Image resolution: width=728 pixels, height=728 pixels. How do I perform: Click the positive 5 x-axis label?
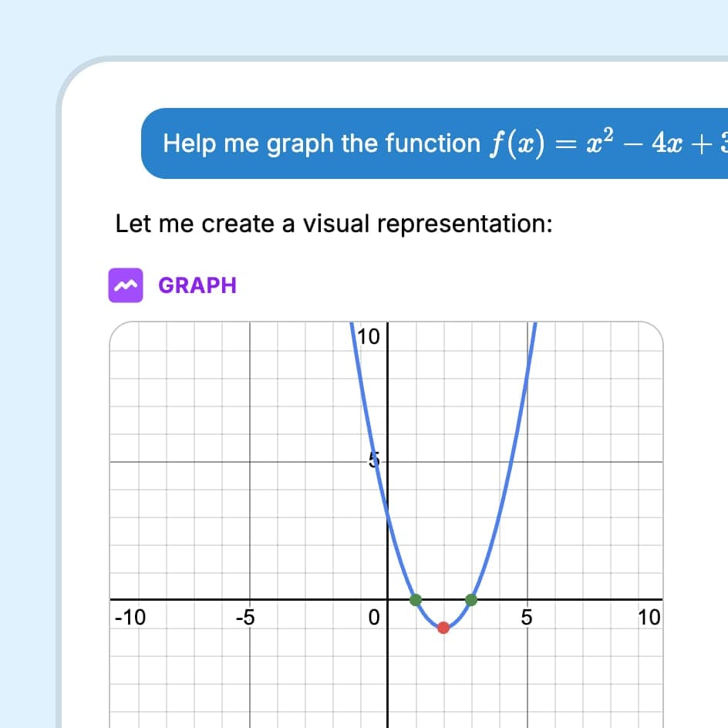[x=527, y=617]
